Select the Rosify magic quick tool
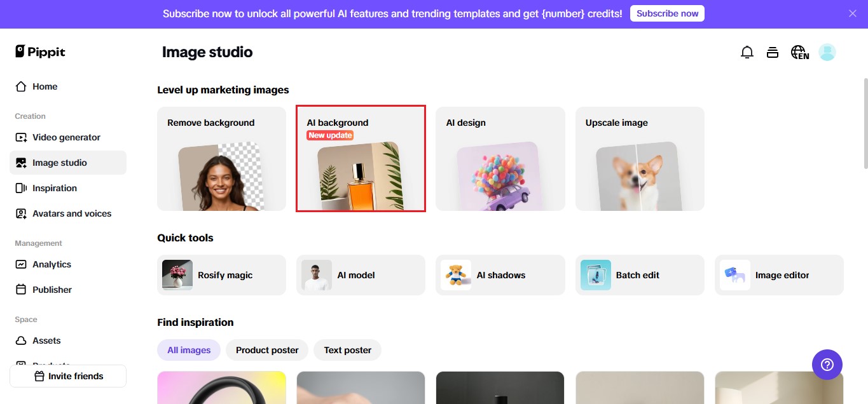 click(x=221, y=274)
